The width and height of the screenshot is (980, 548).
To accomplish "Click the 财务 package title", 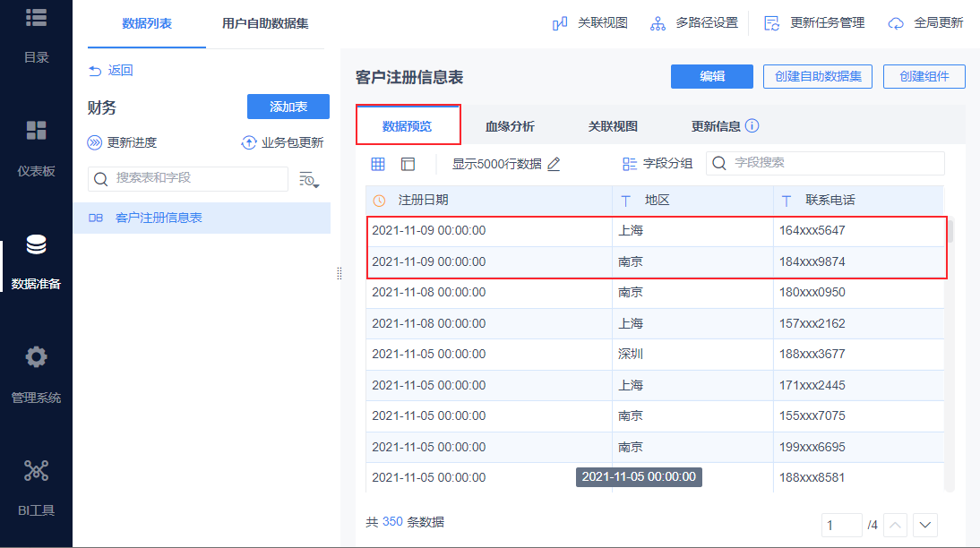I will click(102, 107).
